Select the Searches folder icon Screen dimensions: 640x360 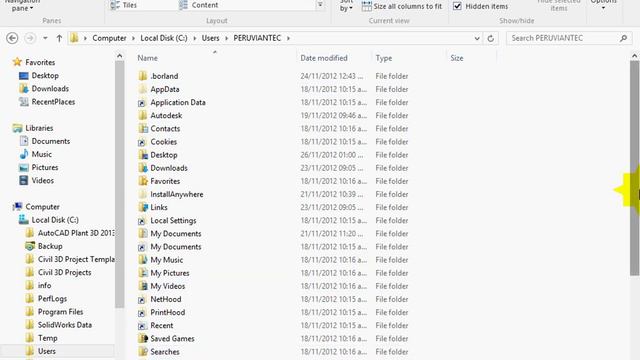click(x=142, y=351)
